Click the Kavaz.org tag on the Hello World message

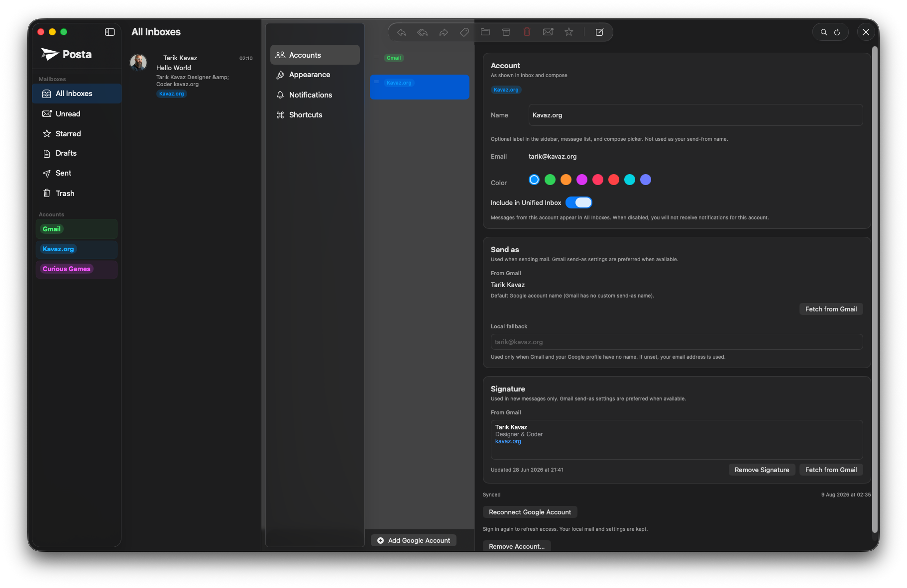point(172,94)
